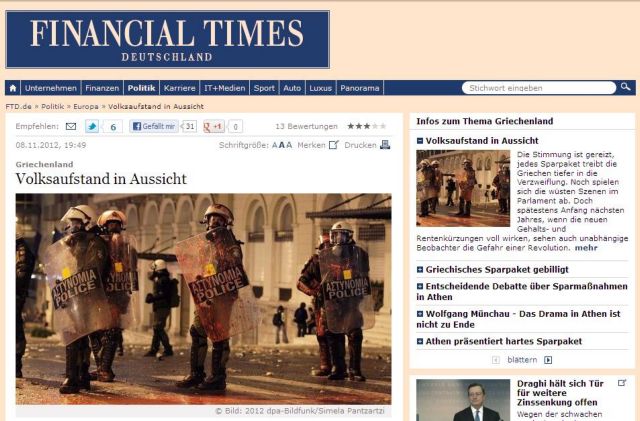Click the Facebook like count 31
640x421 pixels.
pos(189,127)
